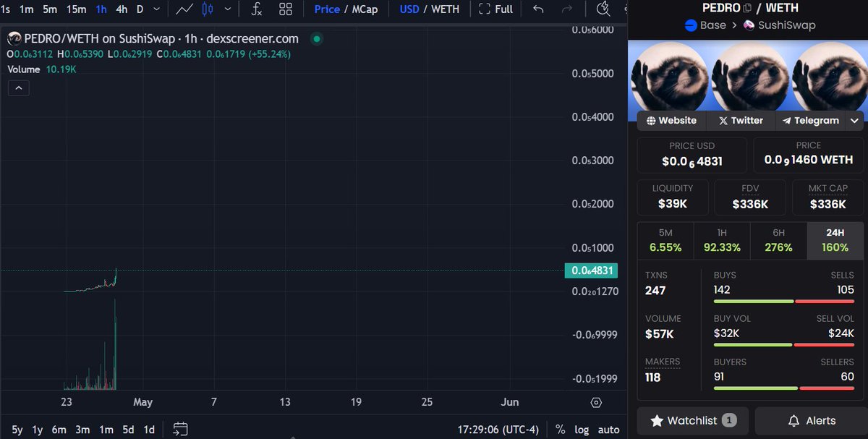Viewport: 868px width, 439px height.
Task: Open the multi-chart layout selector
Action: coord(285,9)
